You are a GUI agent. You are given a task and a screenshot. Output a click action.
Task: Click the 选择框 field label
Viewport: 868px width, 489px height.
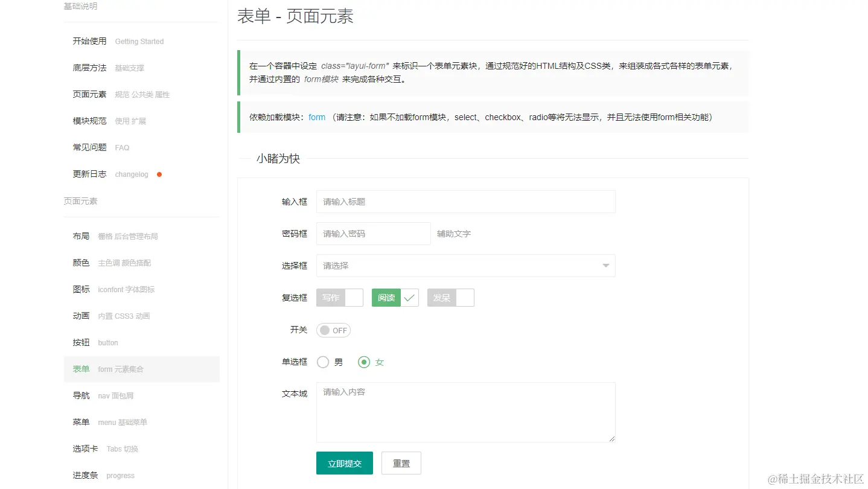pyautogui.click(x=295, y=266)
